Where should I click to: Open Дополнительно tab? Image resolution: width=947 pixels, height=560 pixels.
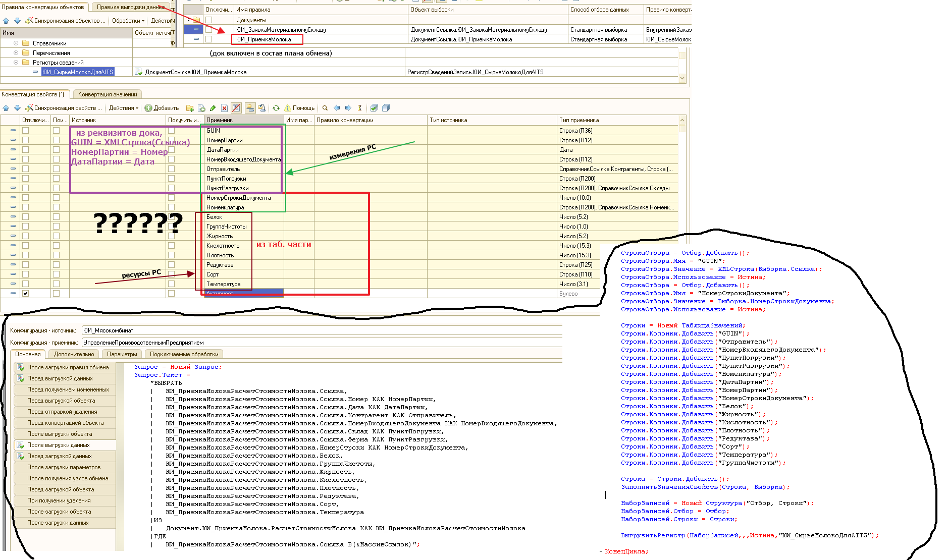tap(74, 354)
